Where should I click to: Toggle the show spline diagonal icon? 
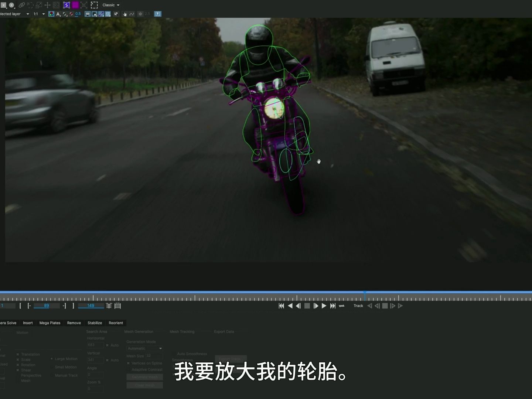click(x=101, y=14)
